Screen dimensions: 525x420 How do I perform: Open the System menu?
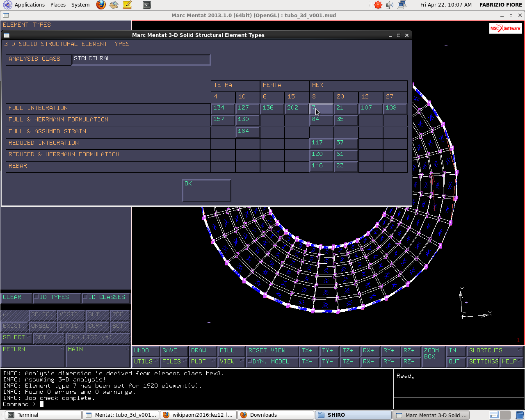pos(80,5)
